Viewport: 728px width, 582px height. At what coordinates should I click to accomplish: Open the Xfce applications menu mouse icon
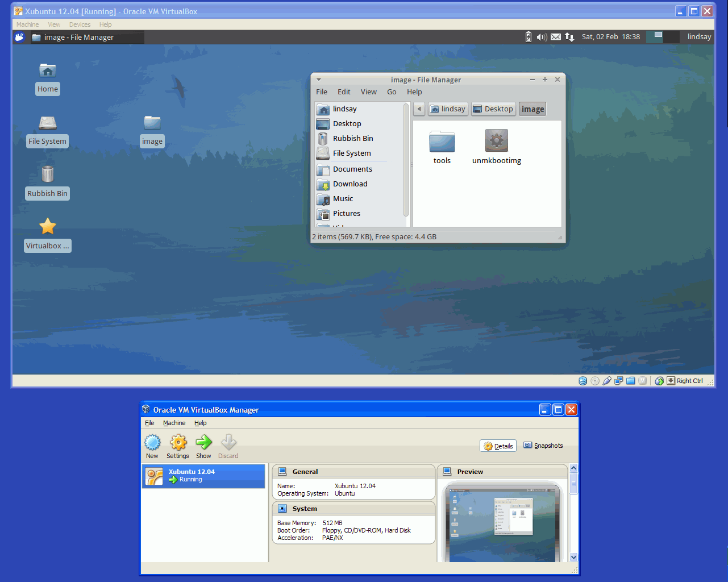click(19, 37)
